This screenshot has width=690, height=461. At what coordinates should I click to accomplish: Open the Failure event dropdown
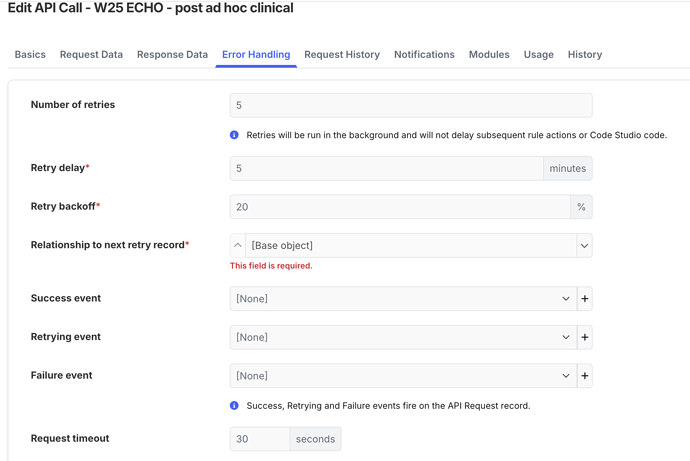click(403, 376)
